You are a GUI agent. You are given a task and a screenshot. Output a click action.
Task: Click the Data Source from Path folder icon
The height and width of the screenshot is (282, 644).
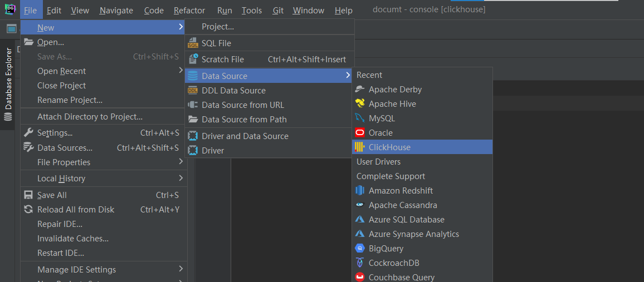coord(193,119)
